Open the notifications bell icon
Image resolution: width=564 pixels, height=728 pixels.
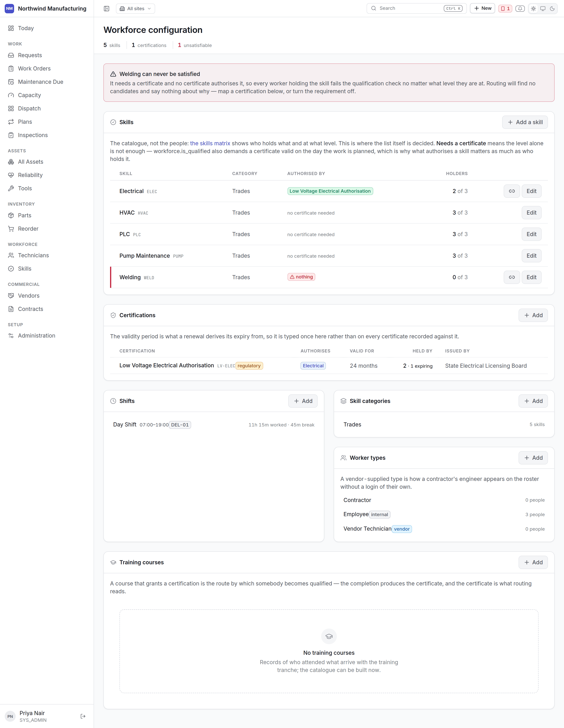click(x=520, y=9)
